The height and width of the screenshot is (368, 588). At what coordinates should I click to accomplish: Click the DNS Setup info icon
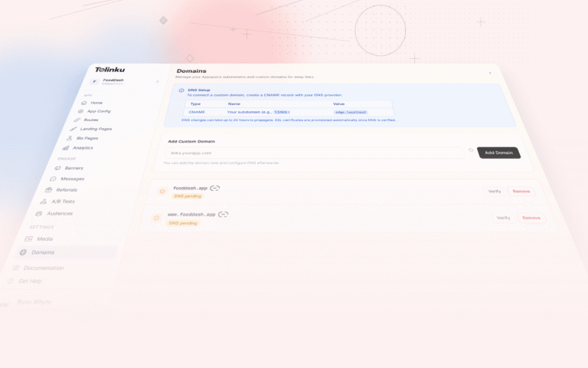point(181,90)
